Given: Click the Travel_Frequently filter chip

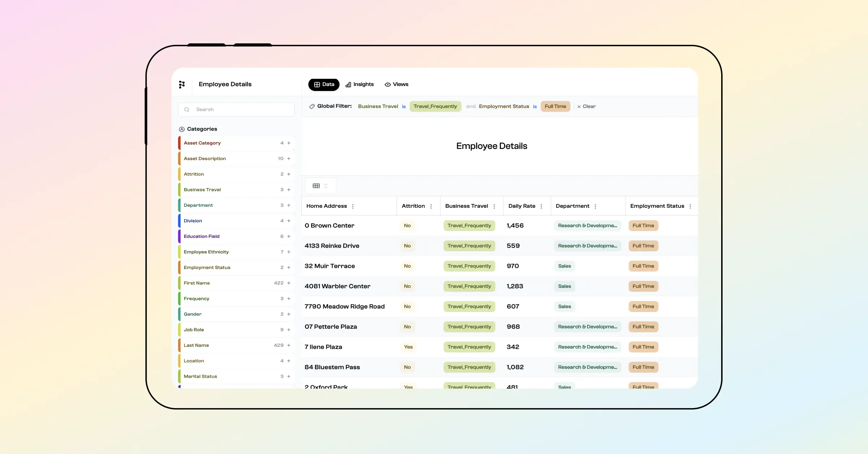Looking at the screenshot, I should [435, 106].
